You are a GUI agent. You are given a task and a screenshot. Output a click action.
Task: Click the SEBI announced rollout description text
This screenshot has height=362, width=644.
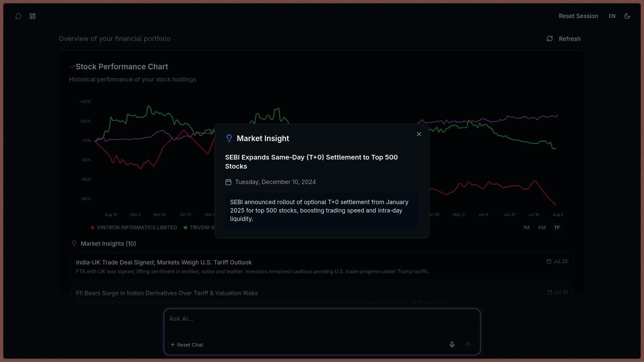click(x=319, y=210)
